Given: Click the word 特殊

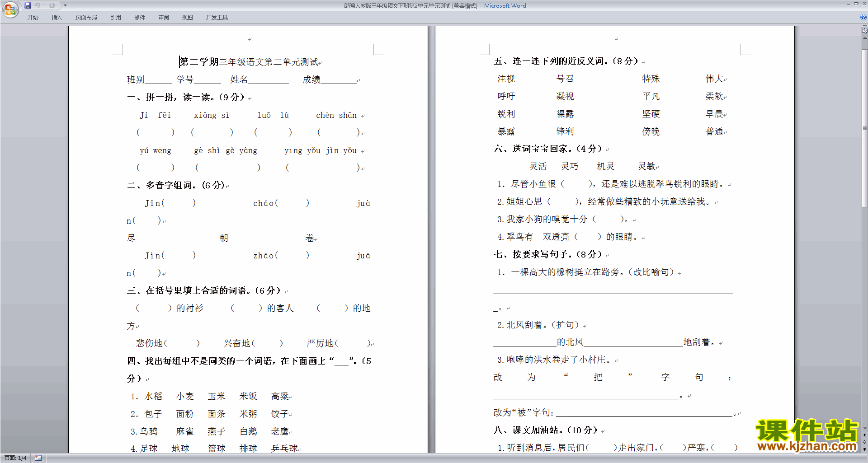Looking at the screenshot, I should pyautogui.click(x=651, y=79).
